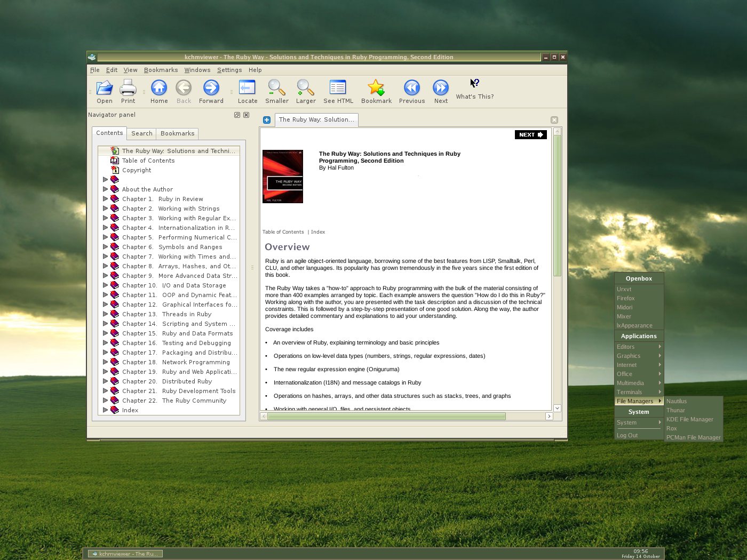Viewport: 747px width, 560px height.
Task: Choose PCMan File Manager entry
Action: [694, 437]
